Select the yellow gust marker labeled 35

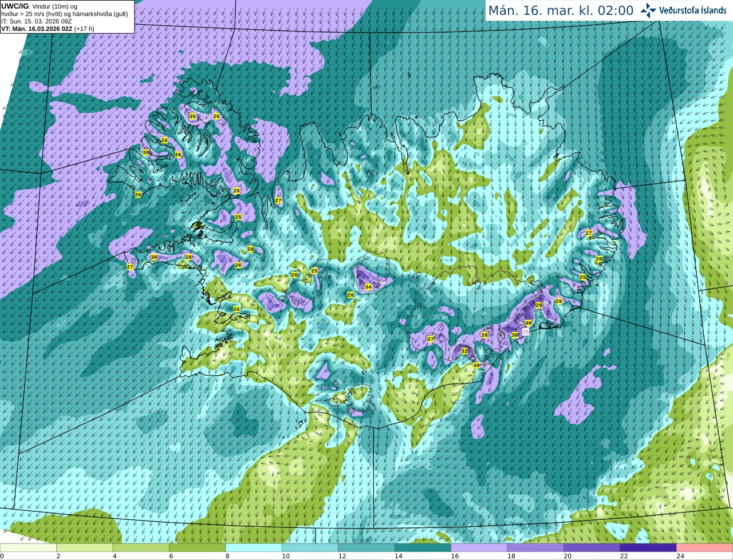[x=192, y=117]
